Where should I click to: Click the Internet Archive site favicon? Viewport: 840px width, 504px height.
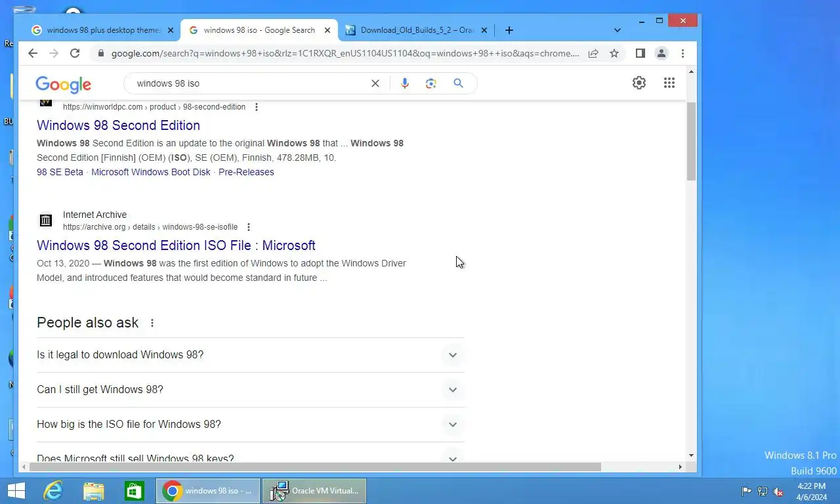[45, 220]
